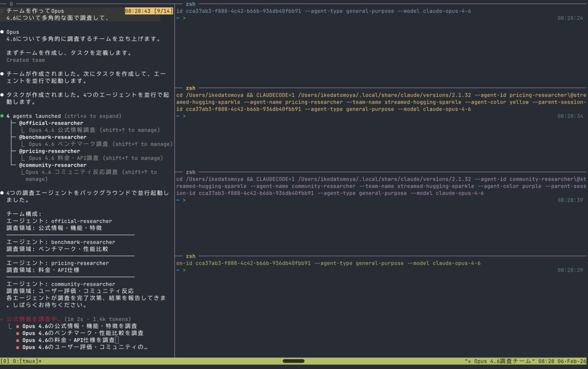588x369 pixels.
Task: Click the Created team status line
Action: pyautogui.click(x=25, y=60)
